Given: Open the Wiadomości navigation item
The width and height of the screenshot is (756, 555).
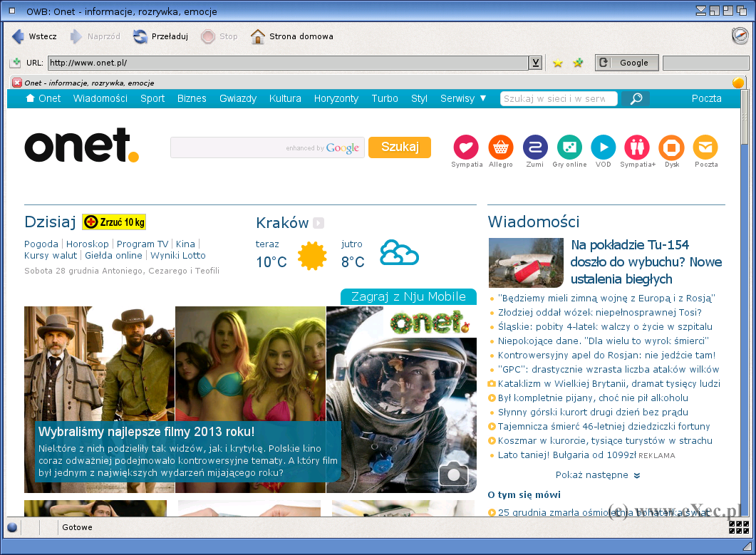Looking at the screenshot, I should pos(100,98).
